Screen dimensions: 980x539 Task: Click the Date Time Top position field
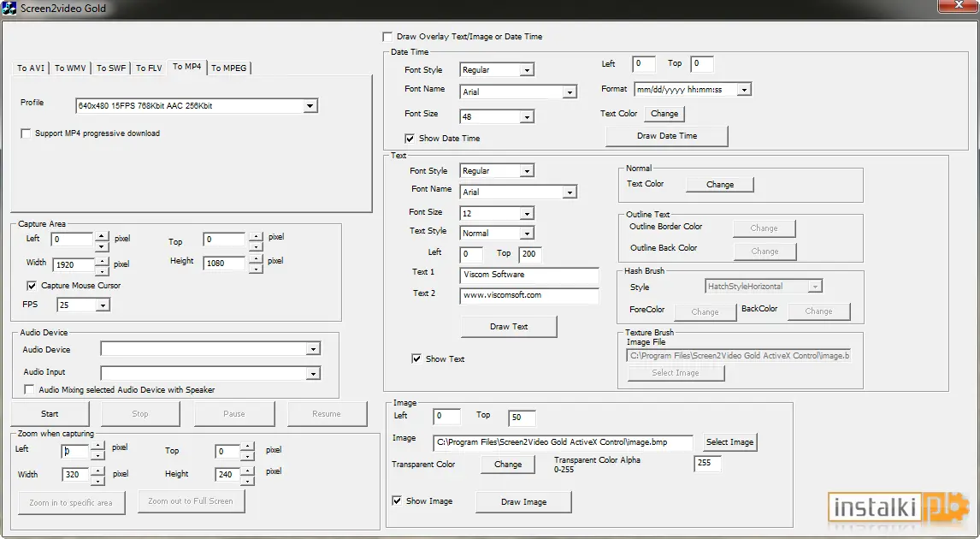point(702,64)
